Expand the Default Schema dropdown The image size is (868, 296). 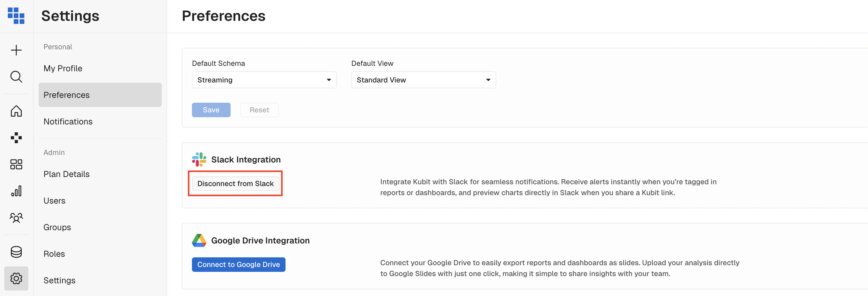pos(264,80)
